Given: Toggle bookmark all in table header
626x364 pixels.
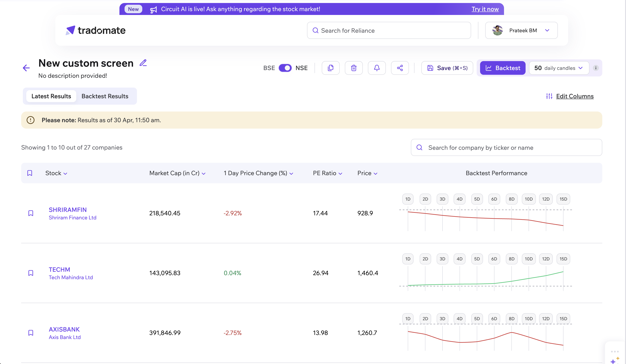Looking at the screenshot, I should coord(29,173).
